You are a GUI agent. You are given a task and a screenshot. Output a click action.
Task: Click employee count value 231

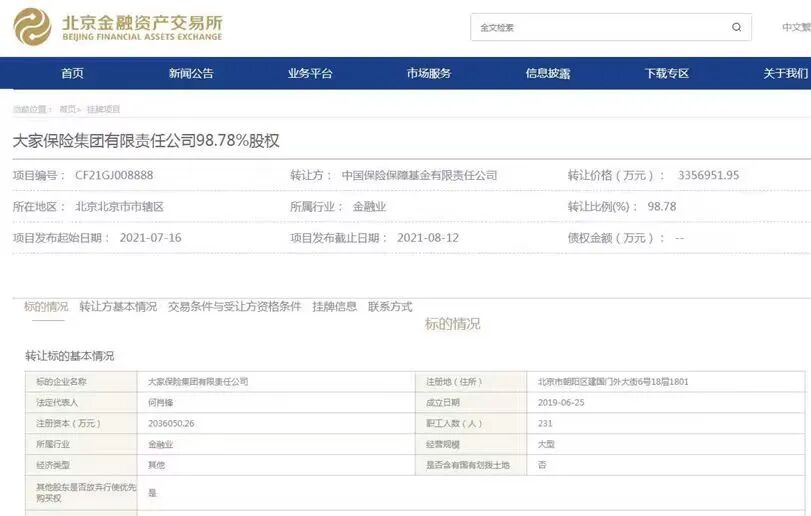[545, 423]
